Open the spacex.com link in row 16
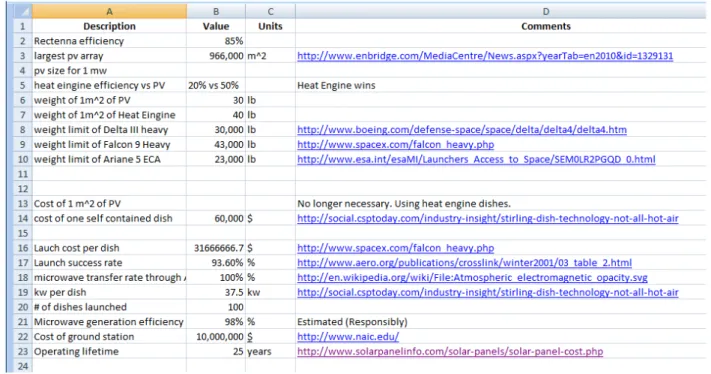 [395, 248]
